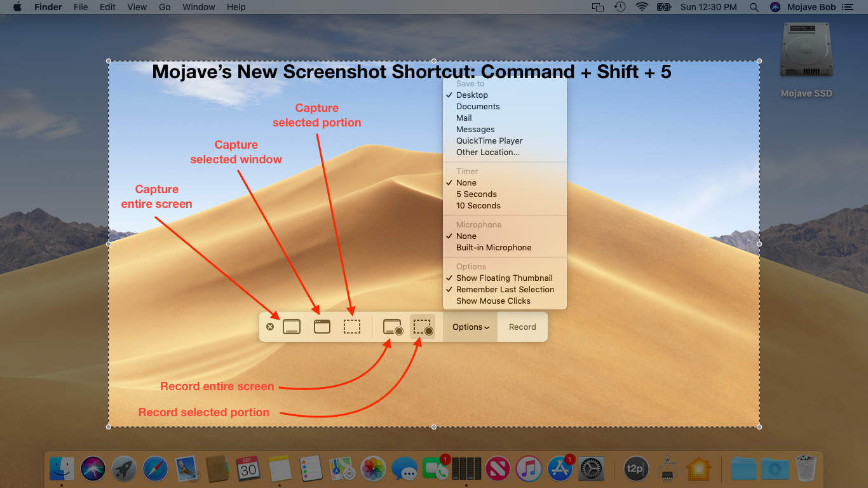868x488 pixels.
Task: Open the View menu
Action: click(x=137, y=7)
